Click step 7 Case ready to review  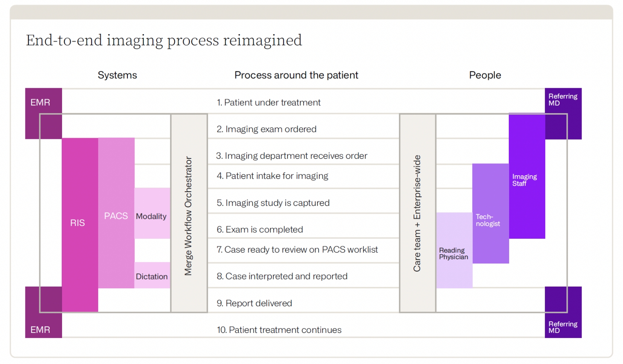(297, 249)
